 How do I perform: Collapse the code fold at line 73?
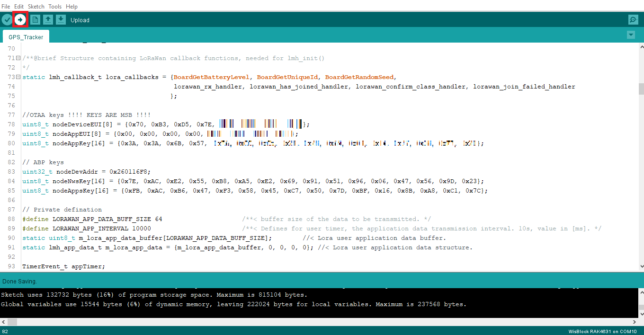(x=18, y=77)
